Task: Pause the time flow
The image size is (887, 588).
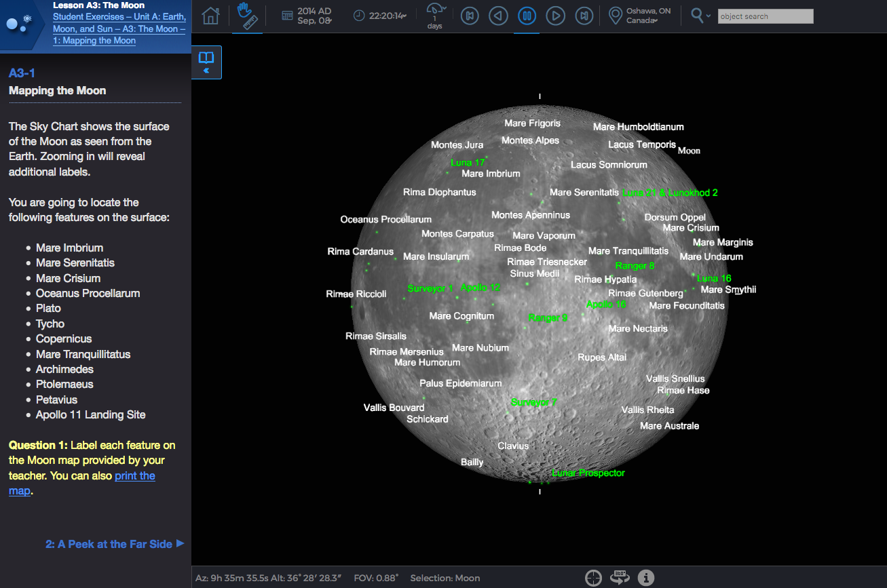Action: [x=527, y=16]
